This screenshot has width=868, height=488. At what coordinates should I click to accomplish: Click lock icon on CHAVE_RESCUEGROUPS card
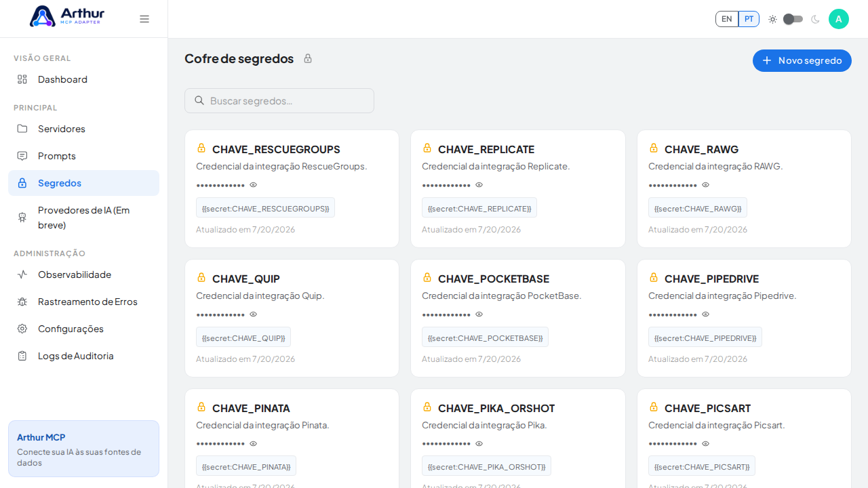pyautogui.click(x=201, y=148)
